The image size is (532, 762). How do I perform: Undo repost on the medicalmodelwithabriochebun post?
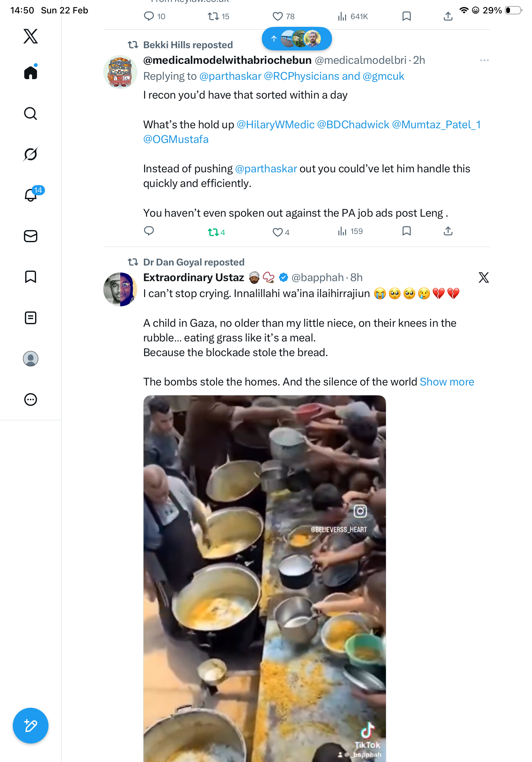click(213, 232)
